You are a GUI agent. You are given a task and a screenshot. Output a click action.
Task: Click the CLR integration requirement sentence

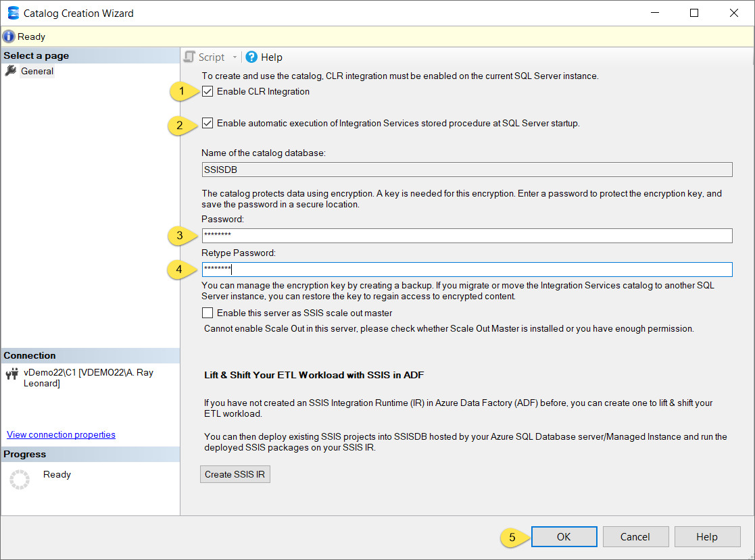point(400,76)
